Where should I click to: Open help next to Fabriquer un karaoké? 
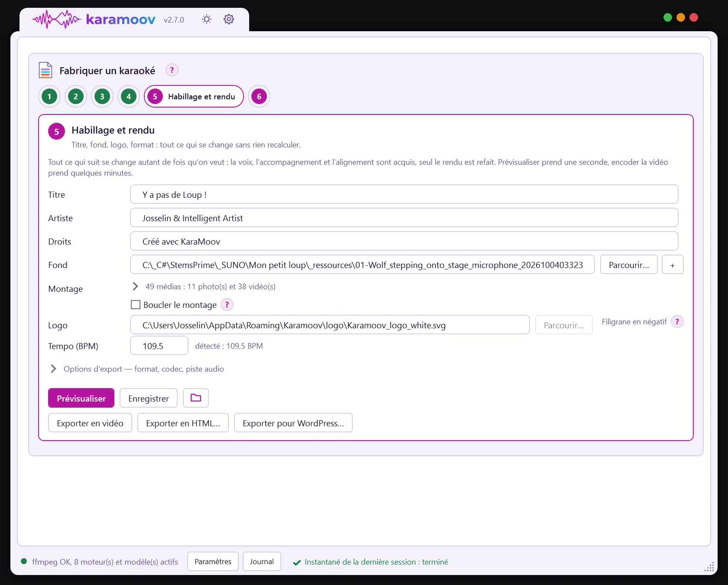[x=172, y=70]
